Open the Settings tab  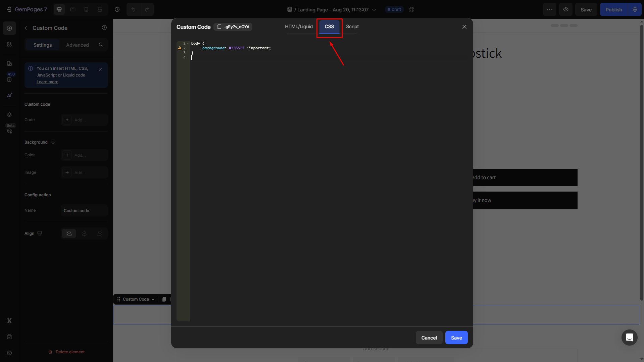(x=43, y=45)
